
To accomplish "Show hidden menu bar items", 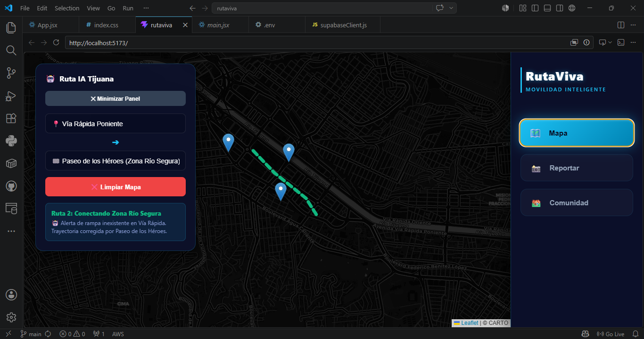I will tap(146, 8).
